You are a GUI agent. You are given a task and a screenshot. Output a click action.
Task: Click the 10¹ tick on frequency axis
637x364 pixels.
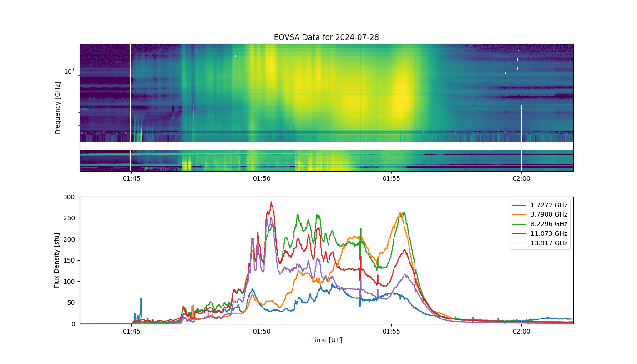[69, 71]
